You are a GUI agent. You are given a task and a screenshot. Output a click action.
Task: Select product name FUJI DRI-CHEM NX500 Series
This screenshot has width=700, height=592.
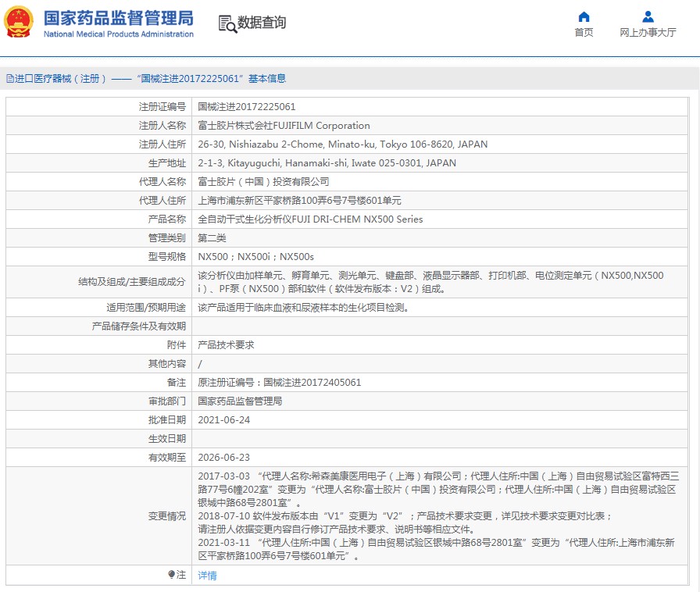[x=310, y=219]
